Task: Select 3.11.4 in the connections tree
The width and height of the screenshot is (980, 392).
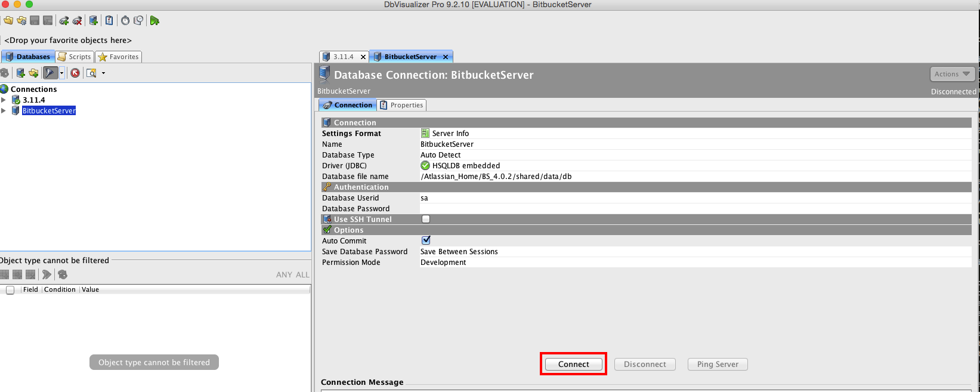Action: click(34, 100)
